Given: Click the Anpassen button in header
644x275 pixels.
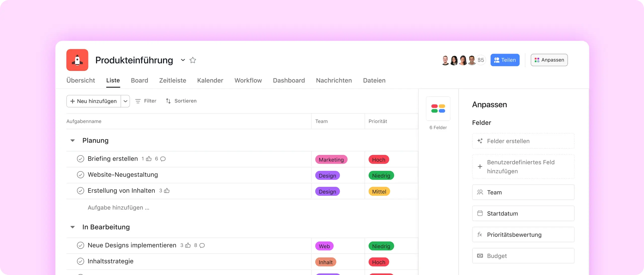Looking at the screenshot, I should pos(549,60).
